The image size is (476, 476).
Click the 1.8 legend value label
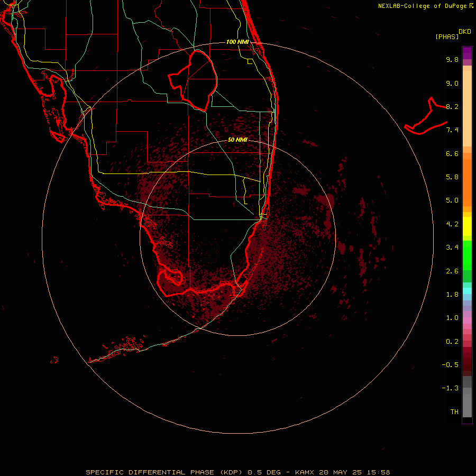[452, 295]
